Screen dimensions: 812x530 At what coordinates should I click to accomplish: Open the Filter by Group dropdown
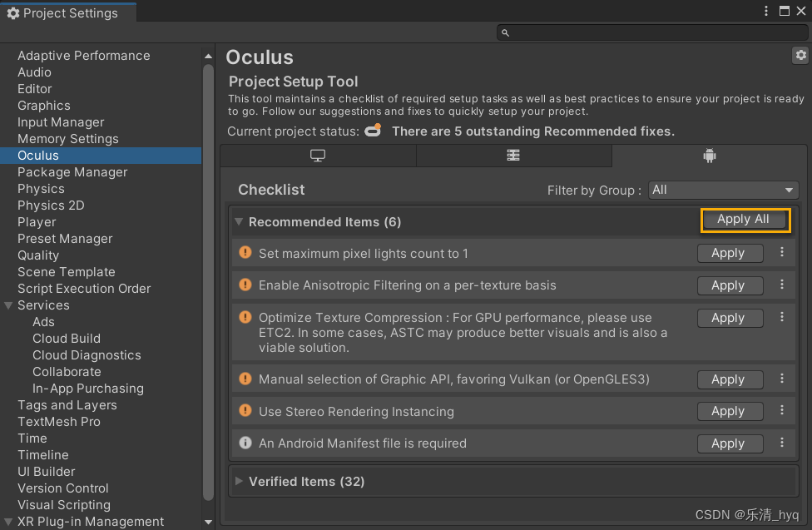723,191
